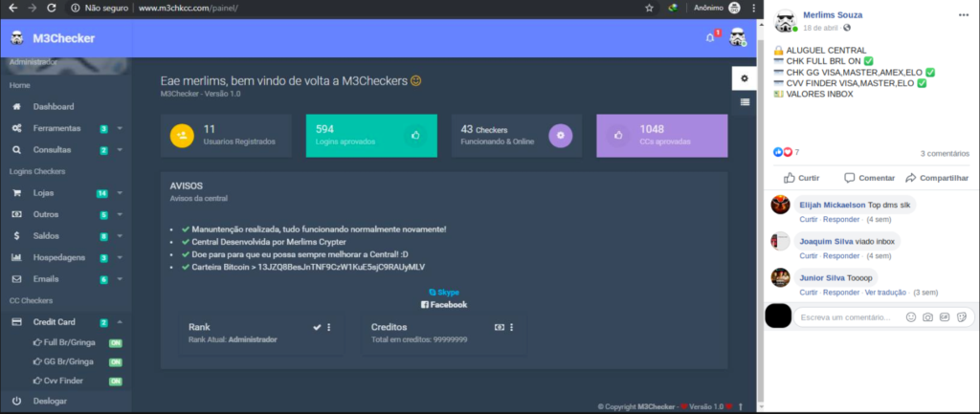Click the address bar URL field
This screenshot has height=414, width=980.
point(188,9)
